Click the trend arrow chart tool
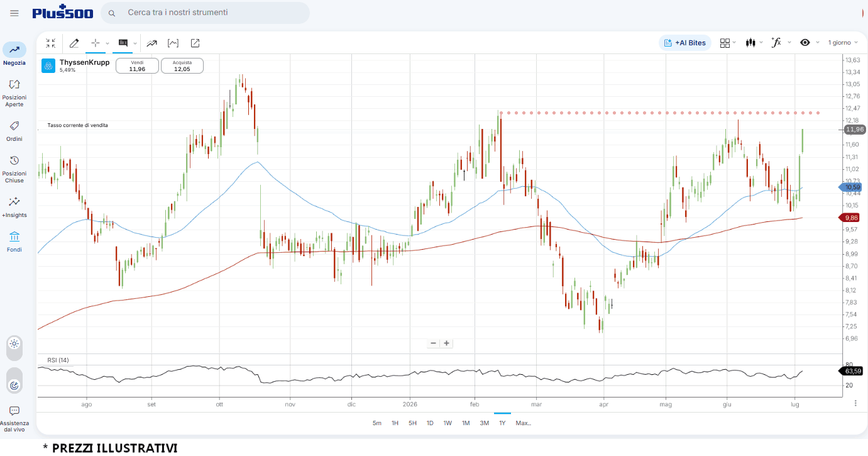This screenshot has width=868, height=456. pyautogui.click(x=151, y=43)
